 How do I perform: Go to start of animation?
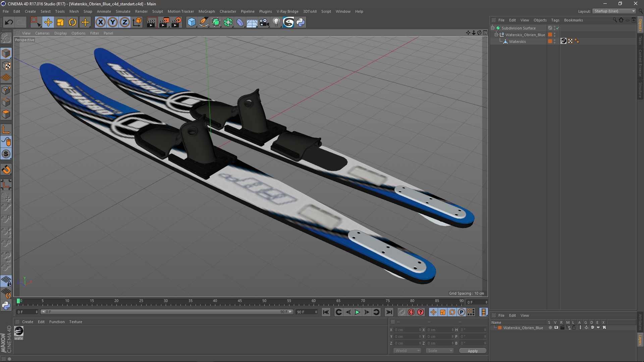(x=326, y=312)
